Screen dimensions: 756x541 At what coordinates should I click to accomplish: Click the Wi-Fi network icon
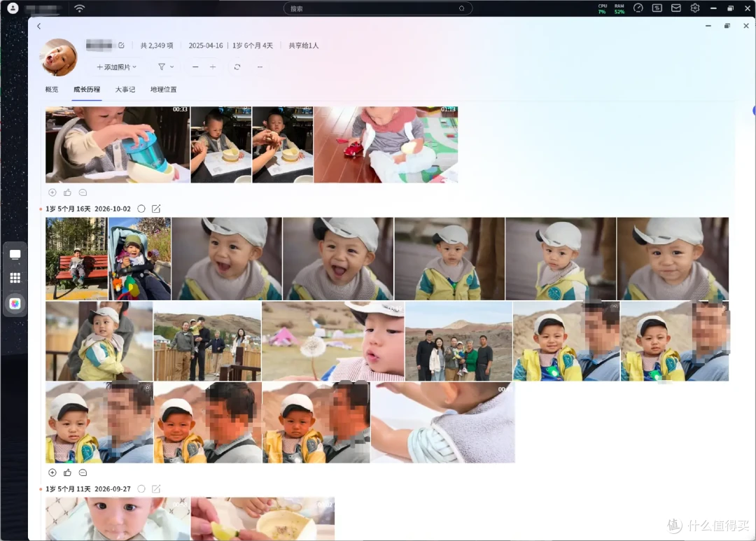point(80,8)
